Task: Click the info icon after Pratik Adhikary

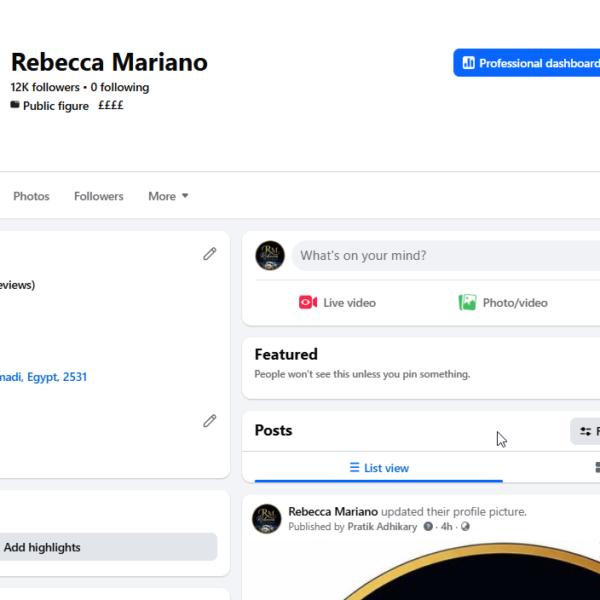Action: tap(428, 527)
